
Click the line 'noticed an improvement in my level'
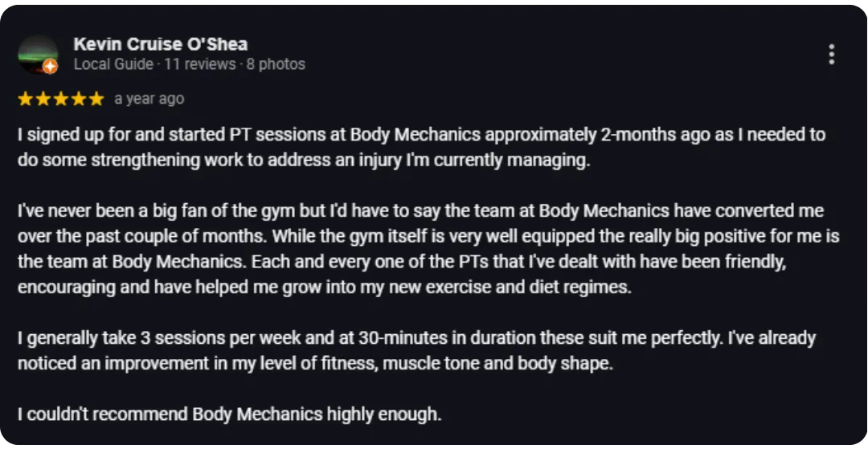tap(316, 364)
